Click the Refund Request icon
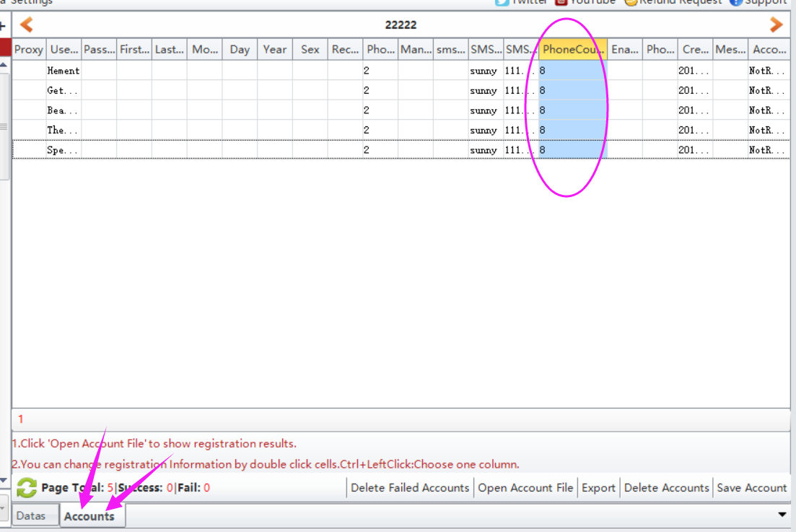Image resolution: width=796 pixels, height=532 pixels. (631, 2)
